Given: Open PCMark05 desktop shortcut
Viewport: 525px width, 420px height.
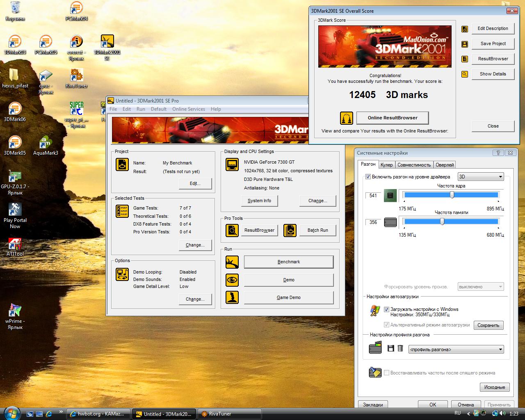Looking at the screenshot, I should [x=46, y=45].
